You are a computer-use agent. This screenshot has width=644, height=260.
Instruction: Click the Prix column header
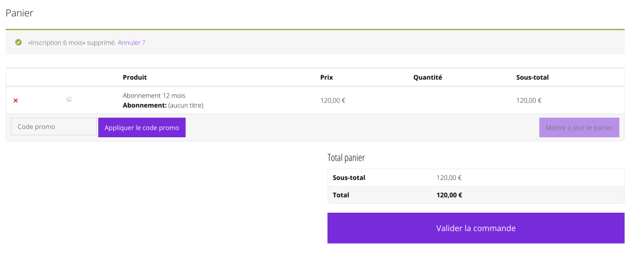coord(326,77)
